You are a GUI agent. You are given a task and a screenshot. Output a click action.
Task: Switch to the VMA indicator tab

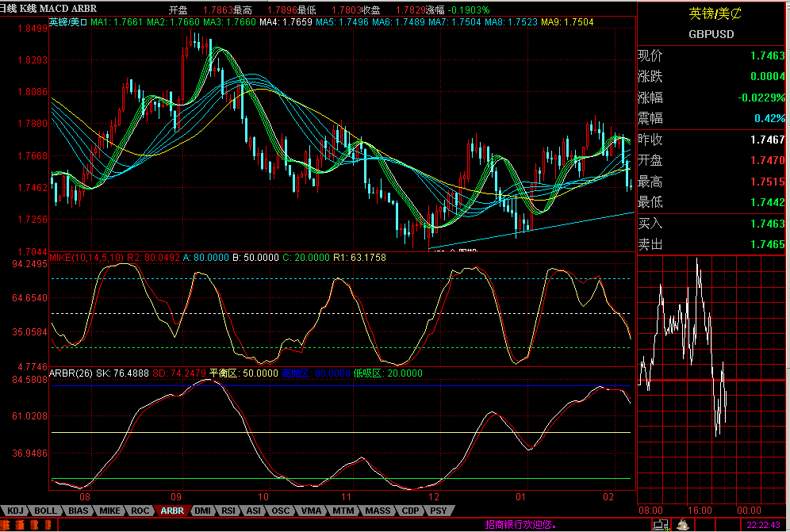[311, 511]
